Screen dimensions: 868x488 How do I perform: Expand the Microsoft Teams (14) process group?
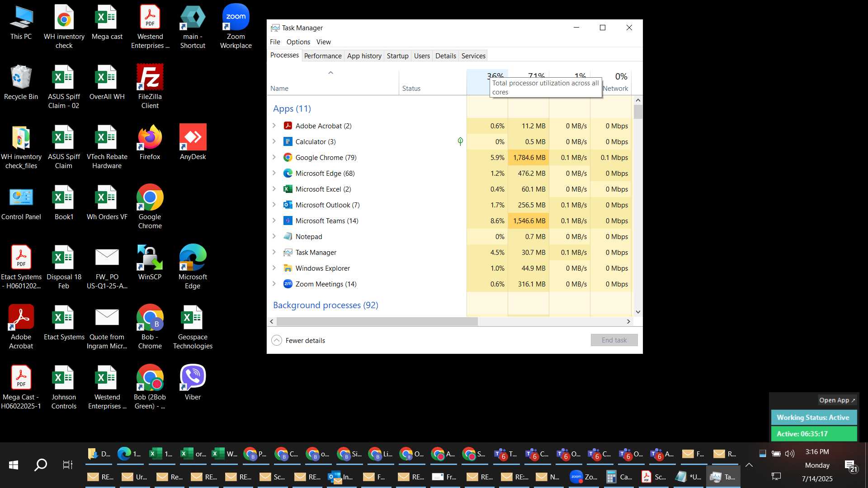(274, 220)
